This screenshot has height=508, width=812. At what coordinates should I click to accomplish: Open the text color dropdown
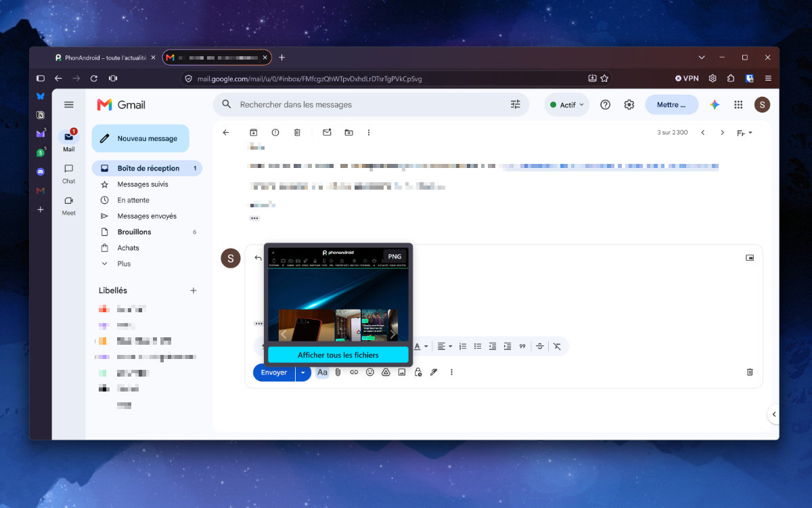point(420,346)
